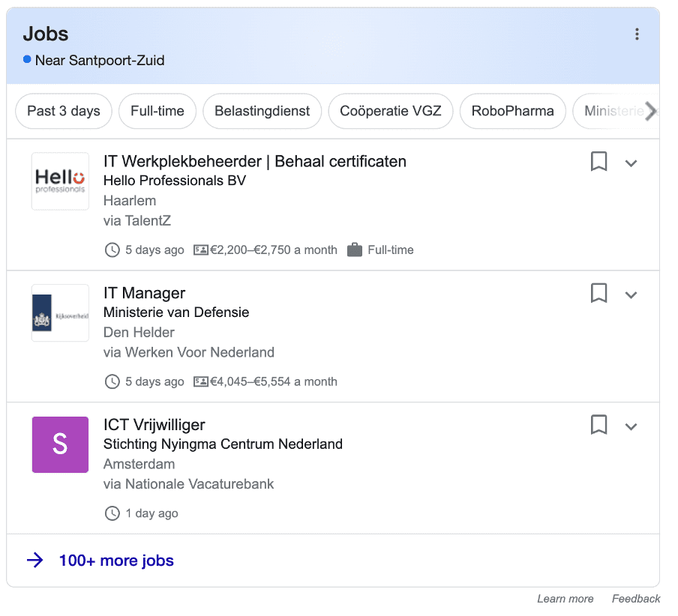Click the purple S company avatar
The width and height of the screenshot is (678, 616).
[60, 444]
